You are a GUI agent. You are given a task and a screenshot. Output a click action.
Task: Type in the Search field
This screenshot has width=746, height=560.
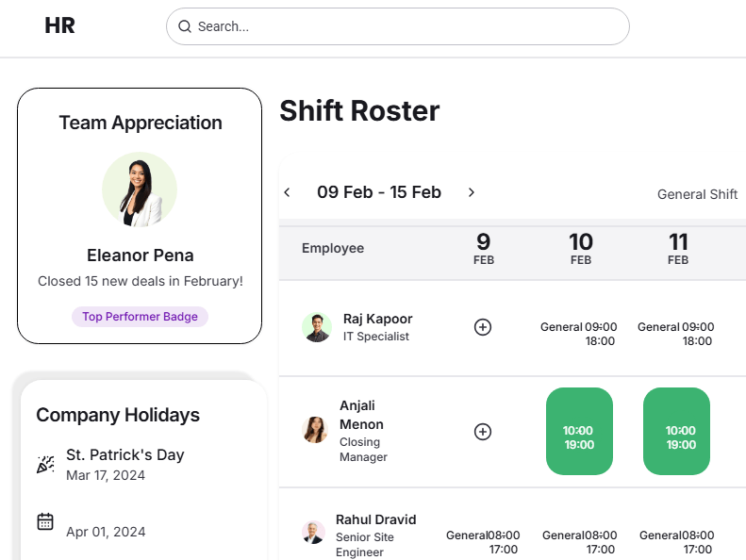pyautogui.click(x=406, y=26)
